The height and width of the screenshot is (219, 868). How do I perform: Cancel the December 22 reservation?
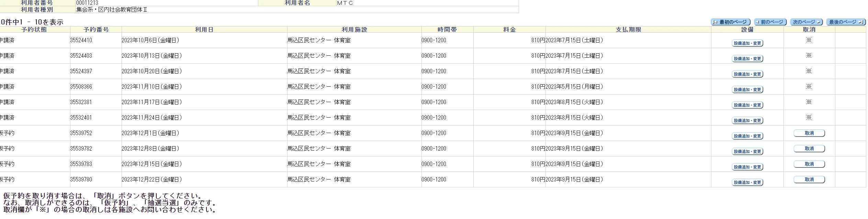(x=809, y=180)
